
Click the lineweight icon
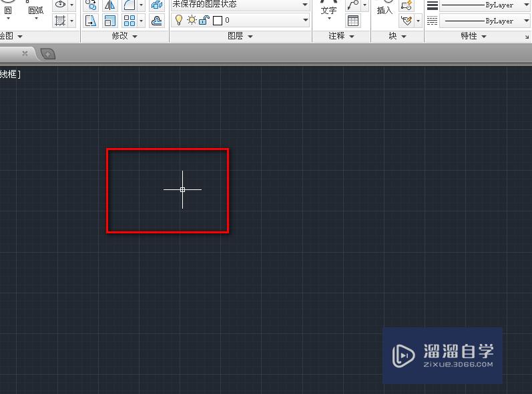432,5
